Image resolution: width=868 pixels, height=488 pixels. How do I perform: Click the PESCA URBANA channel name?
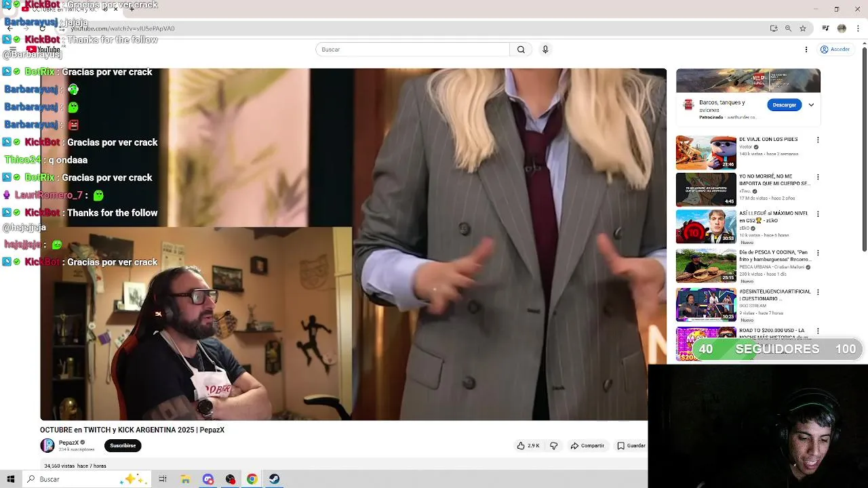771,267
